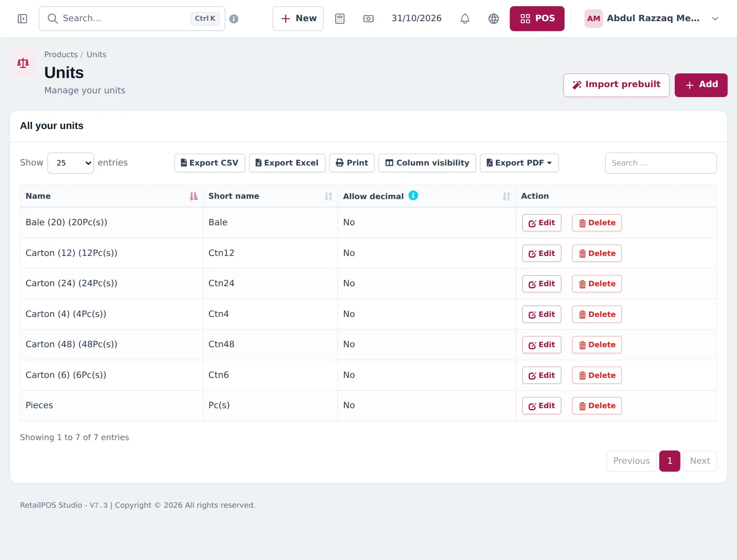The width and height of the screenshot is (737, 560).
Task: Click the New button
Action: pyautogui.click(x=298, y=19)
